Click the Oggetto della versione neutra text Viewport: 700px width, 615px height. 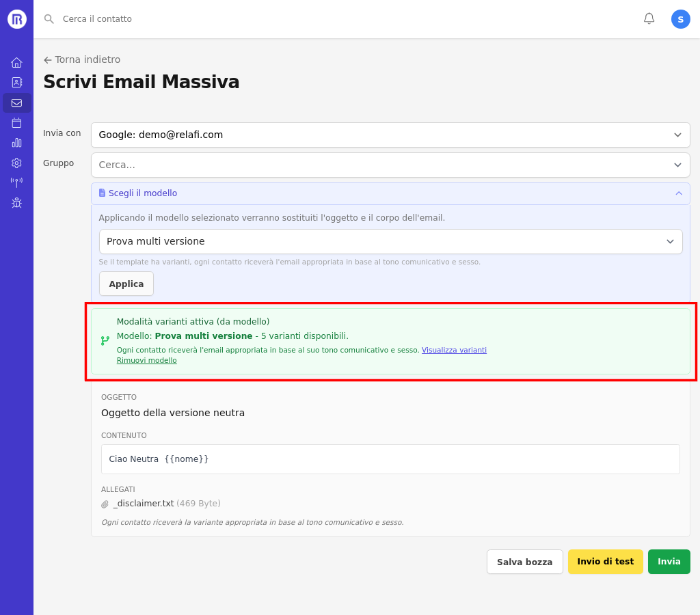click(173, 413)
